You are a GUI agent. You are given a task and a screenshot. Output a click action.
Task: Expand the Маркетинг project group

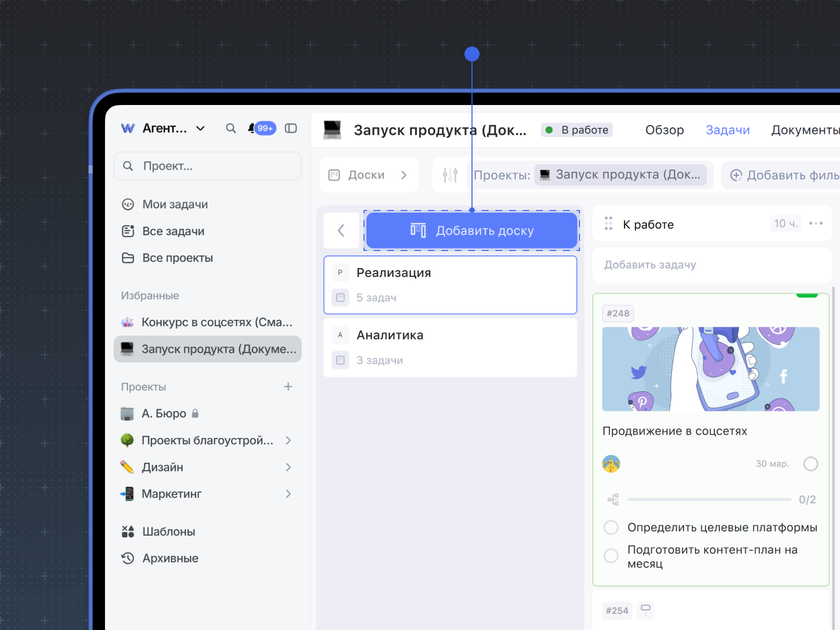tap(288, 494)
